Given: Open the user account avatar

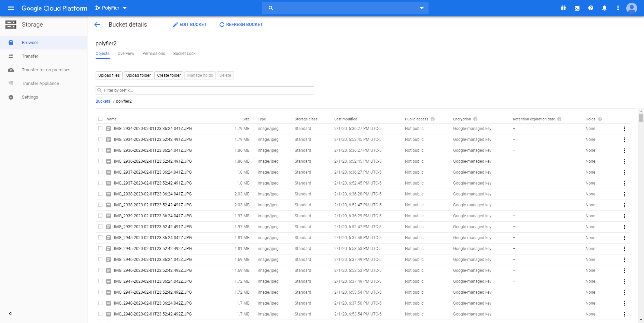Looking at the screenshot, I should (x=632, y=8).
